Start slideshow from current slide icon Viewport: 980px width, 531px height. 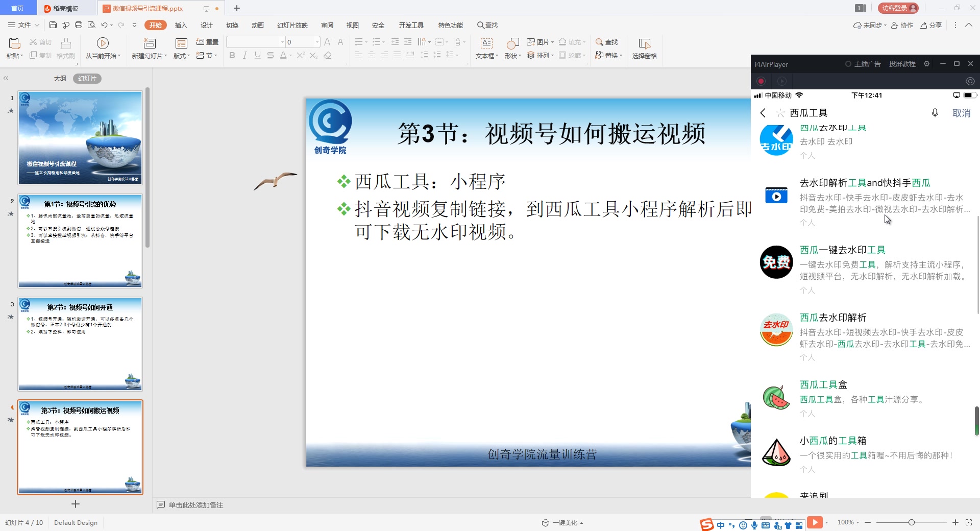(103, 43)
